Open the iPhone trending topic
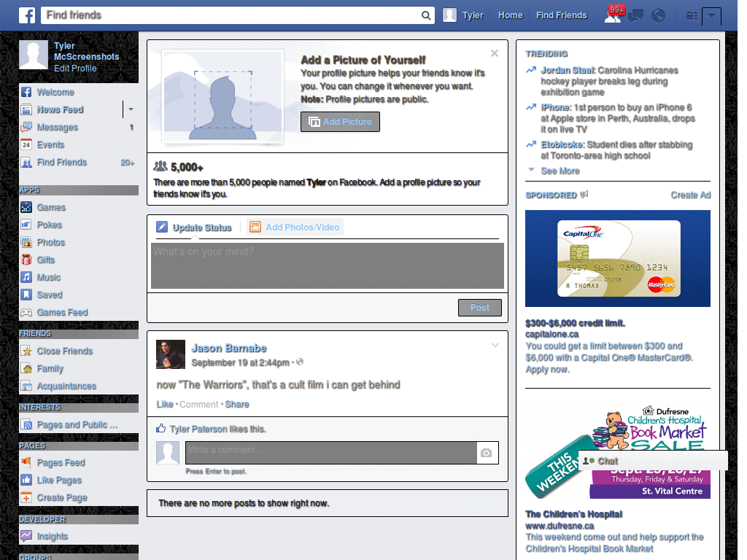Viewport: 747px width, 560px height. click(555, 108)
